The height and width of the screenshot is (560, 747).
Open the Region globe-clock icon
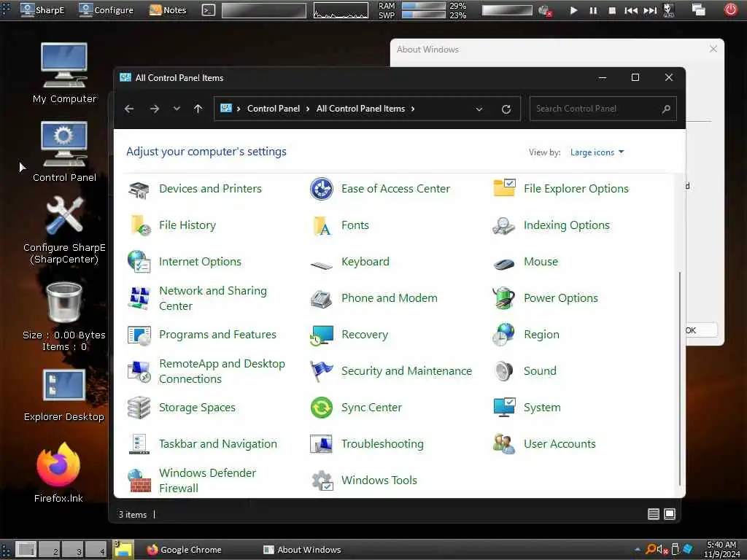[x=503, y=334]
